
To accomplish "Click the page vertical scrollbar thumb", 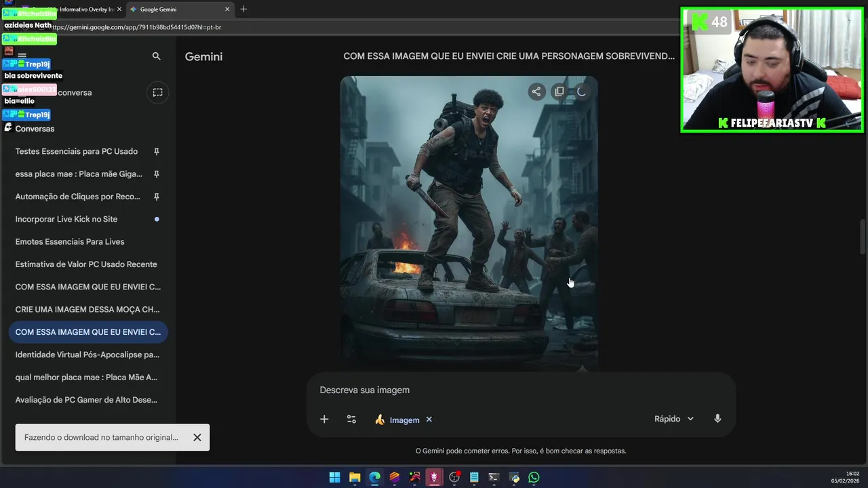I will [x=863, y=236].
